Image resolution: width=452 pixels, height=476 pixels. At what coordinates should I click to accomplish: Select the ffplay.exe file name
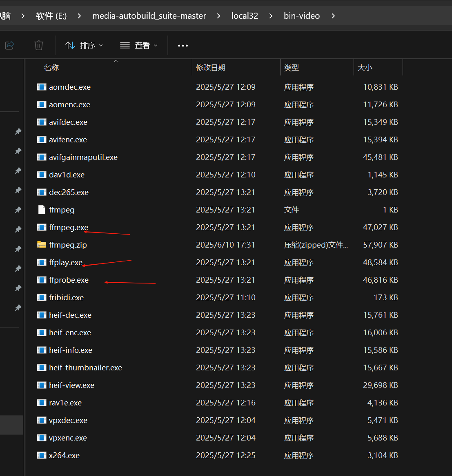tap(66, 263)
